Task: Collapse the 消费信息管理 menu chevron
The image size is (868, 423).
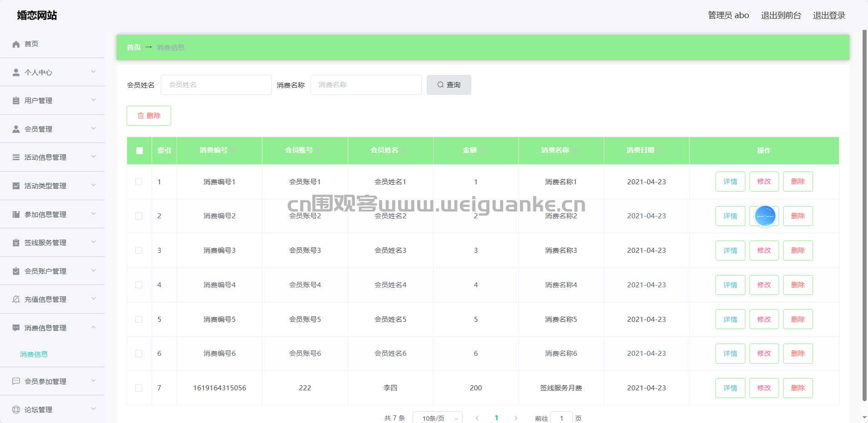Action: coord(94,327)
